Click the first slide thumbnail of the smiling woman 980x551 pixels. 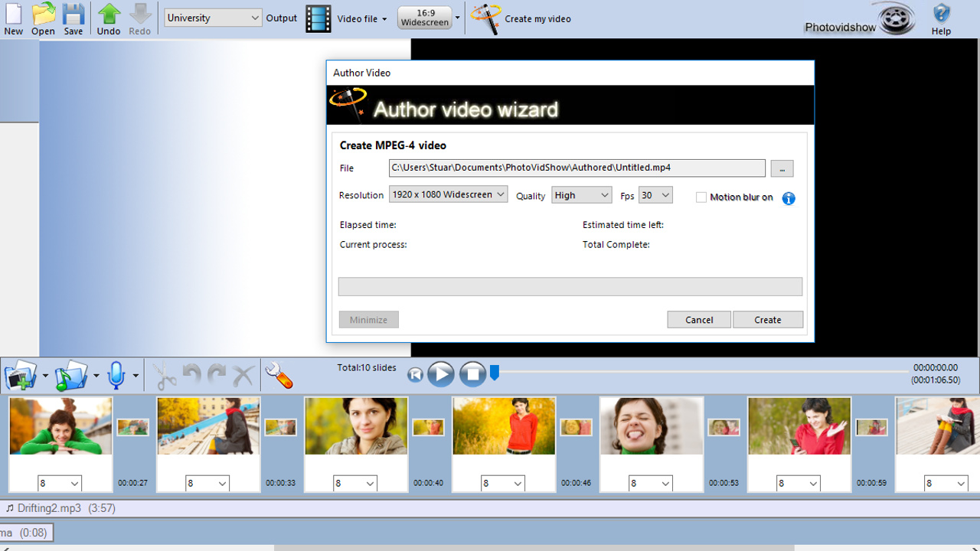(x=60, y=425)
